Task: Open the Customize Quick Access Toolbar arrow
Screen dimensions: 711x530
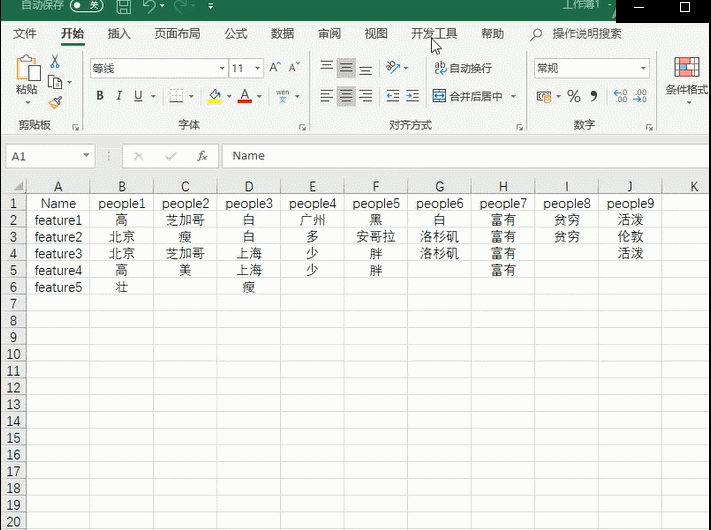Action: 211,6
